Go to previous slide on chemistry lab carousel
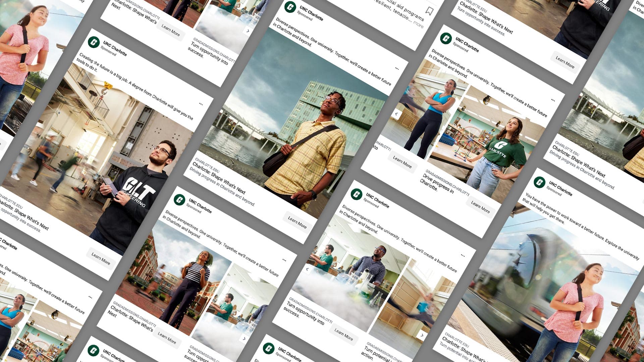The height and width of the screenshot is (362, 644). 307,269
